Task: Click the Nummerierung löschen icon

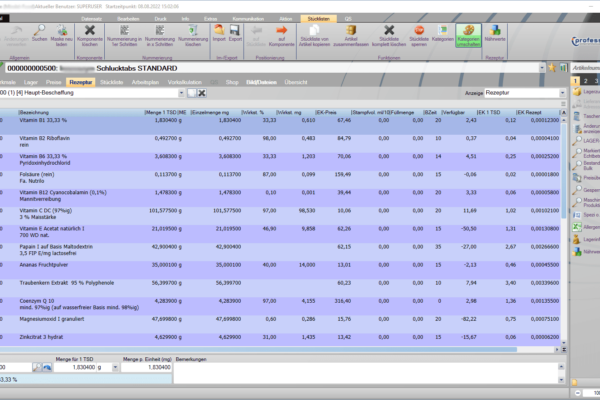Action: [193, 30]
